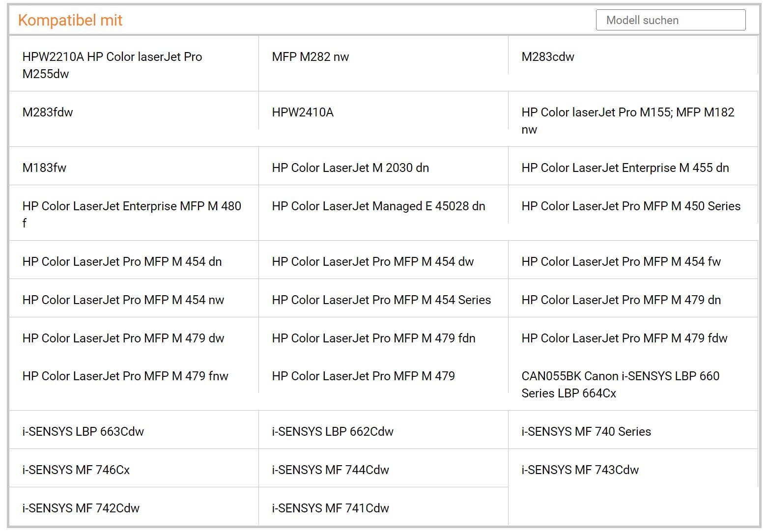Select 'HP Color LaserJet Pro MFP M 454 dw'
The image size is (767, 532).
point(372,262)
